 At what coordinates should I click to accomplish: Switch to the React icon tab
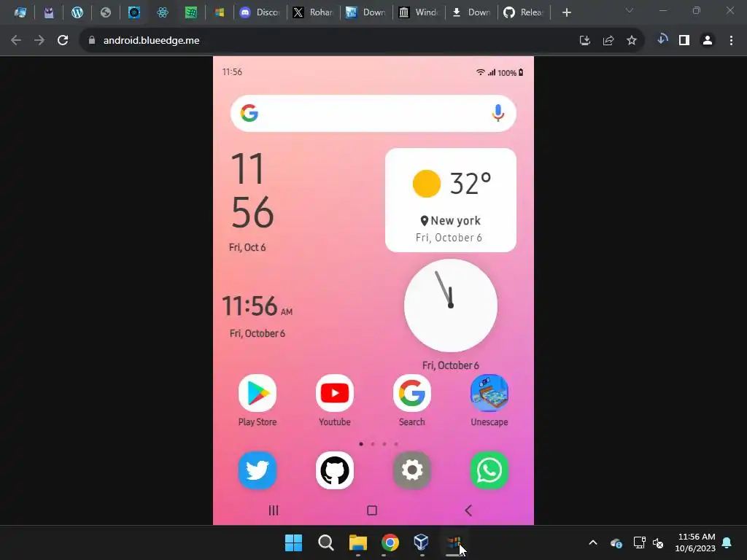163,12
